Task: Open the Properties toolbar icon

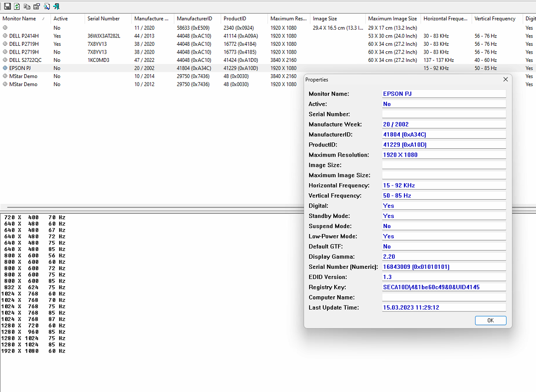Action: (37, 6)
